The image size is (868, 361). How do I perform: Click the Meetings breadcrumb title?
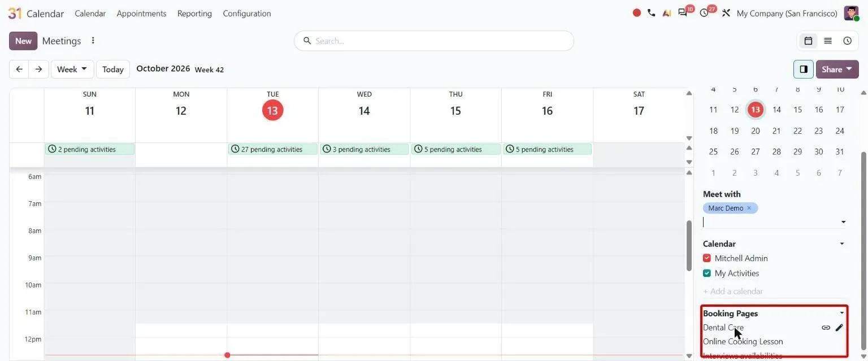click(62, 41)
